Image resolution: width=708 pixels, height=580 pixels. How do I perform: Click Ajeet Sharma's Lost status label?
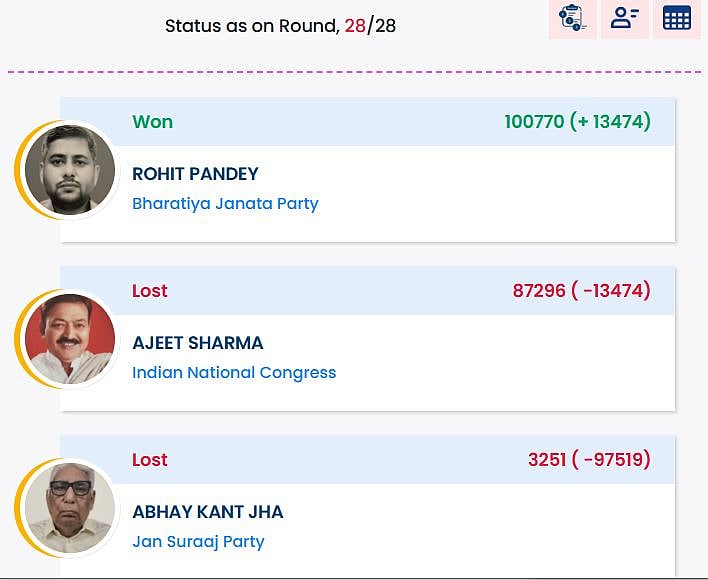pyautogui.click(x=150, y=291)
